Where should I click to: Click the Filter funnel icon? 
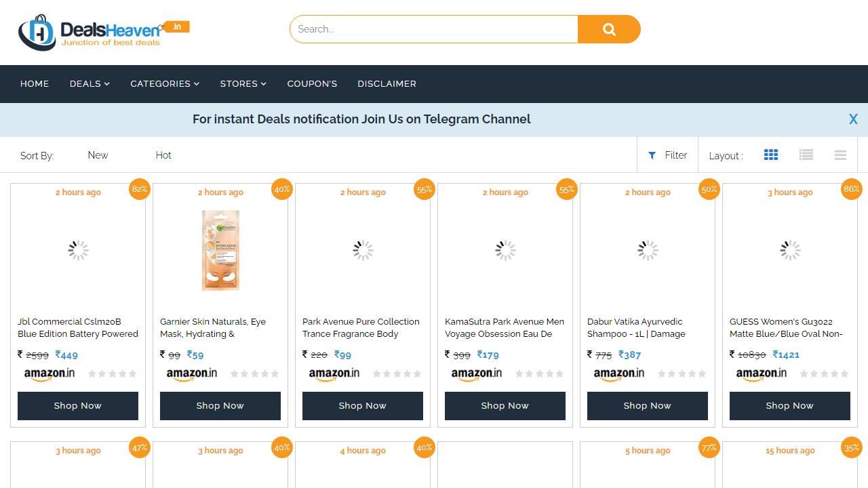click(x=652, y=155)
